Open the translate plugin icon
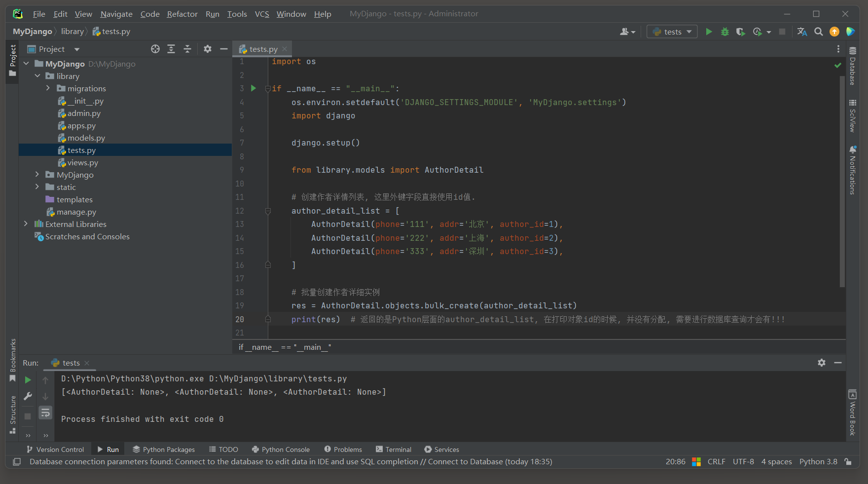 pos(802,32)
